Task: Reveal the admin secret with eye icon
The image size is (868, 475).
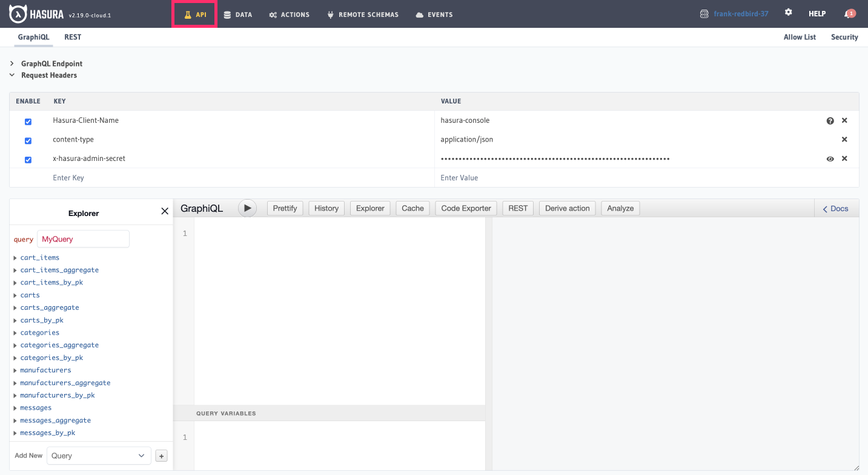Action: click(x=830, y=159)
